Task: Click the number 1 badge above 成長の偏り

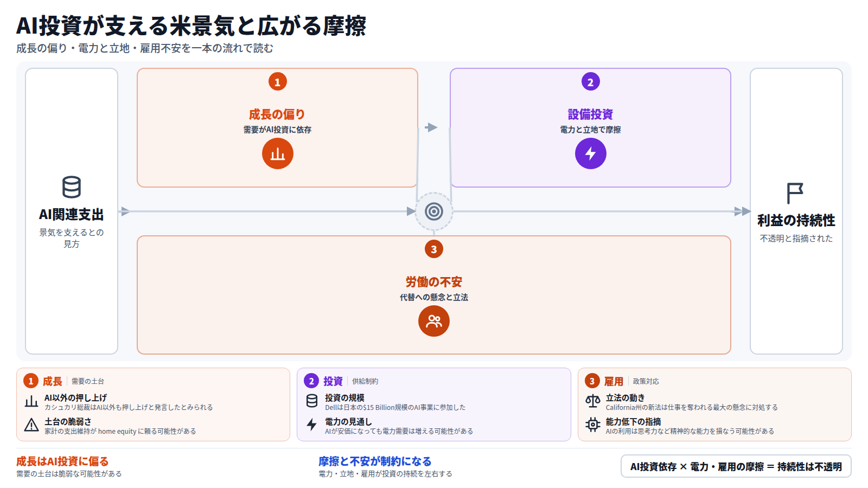Action: [278, 82]
